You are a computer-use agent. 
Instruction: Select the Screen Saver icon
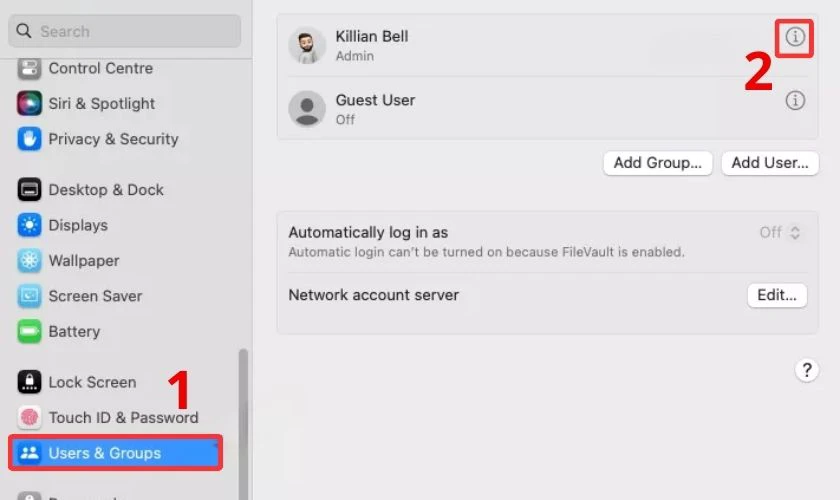[x=29, y=296]
